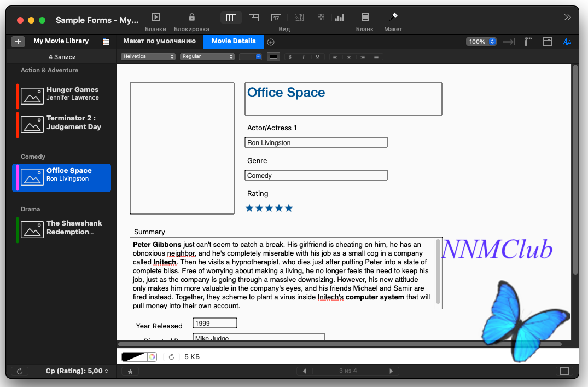Toggle underline formatting

318,57
